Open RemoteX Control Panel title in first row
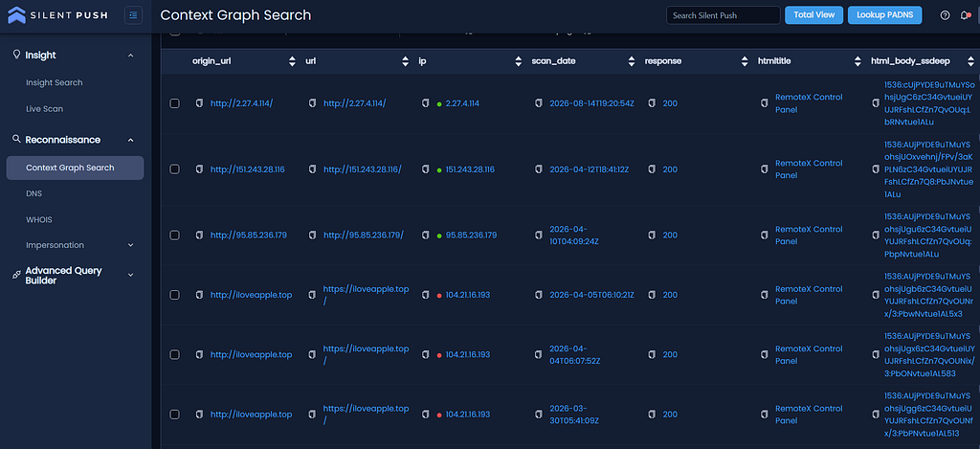 click(x=809, y=103)
